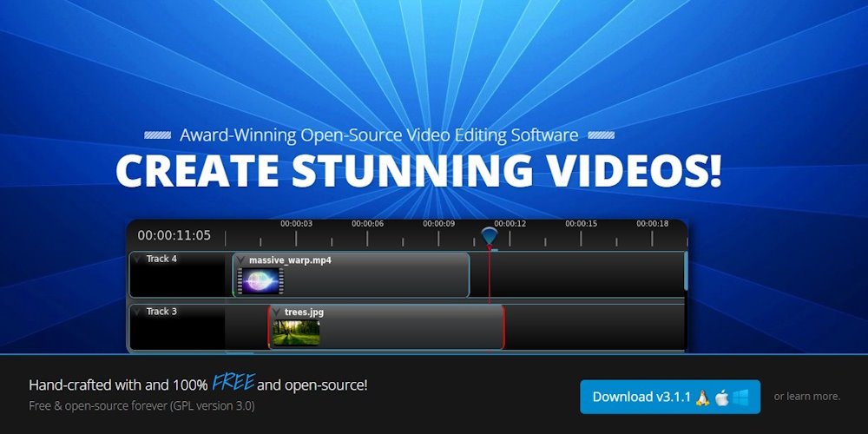Image resolution: width=868 pixels, height=434 pixels.
Task: Click the 00:00:15 ruler label
Action: [x=582, y=224]
